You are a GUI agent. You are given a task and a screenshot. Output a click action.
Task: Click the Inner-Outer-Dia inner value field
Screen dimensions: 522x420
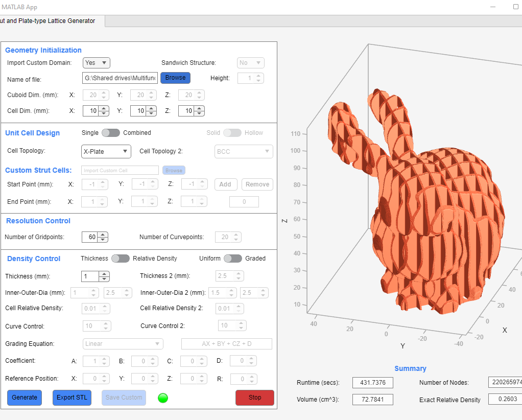pos(85,293)
